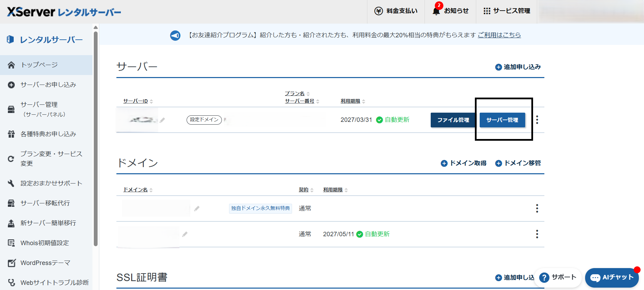This screenshot has width=644, height=290.
Task: Open お知らせ notifications bell
Action: coord(451,11)
